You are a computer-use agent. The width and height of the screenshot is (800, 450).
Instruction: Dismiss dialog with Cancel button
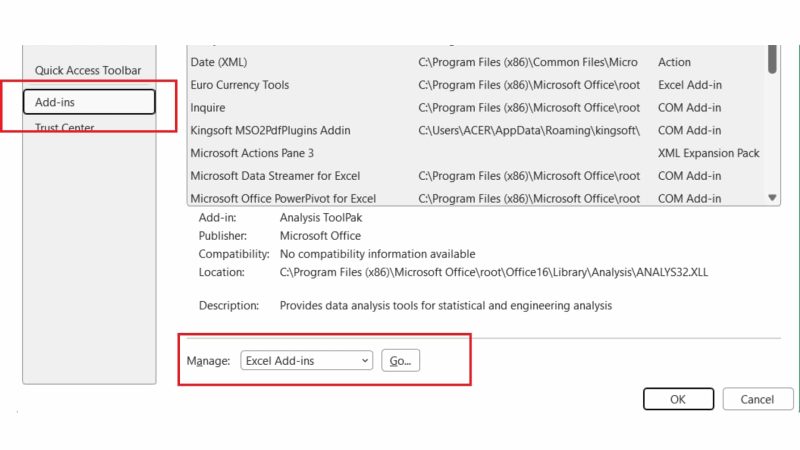[x=758, y=399]
